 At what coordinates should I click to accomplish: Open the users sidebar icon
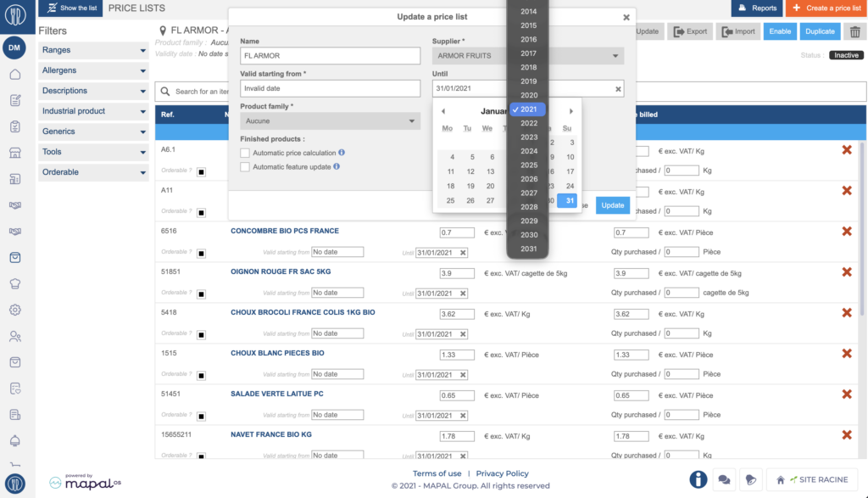point(15,336)
